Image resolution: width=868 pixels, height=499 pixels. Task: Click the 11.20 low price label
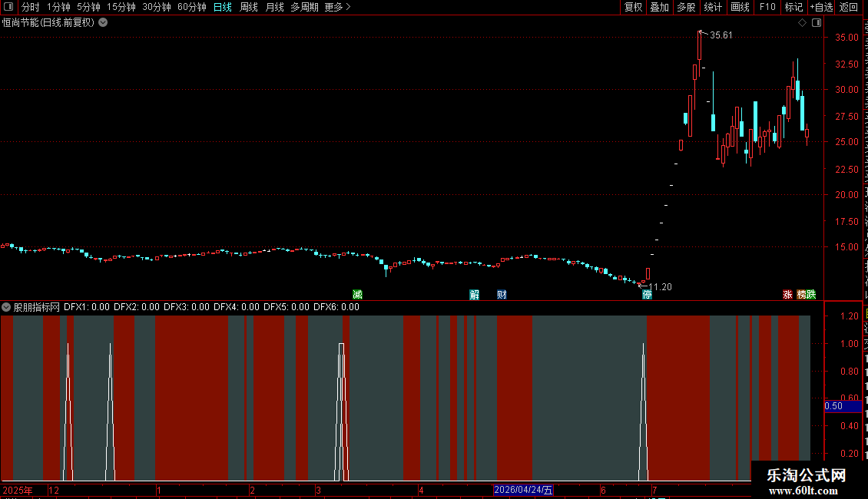(660, 287)
